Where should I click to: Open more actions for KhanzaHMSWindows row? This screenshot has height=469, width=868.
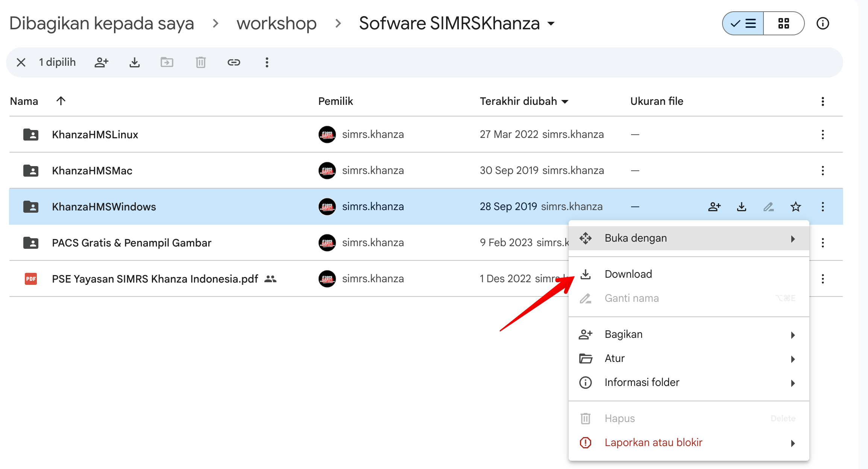(823, 207)
